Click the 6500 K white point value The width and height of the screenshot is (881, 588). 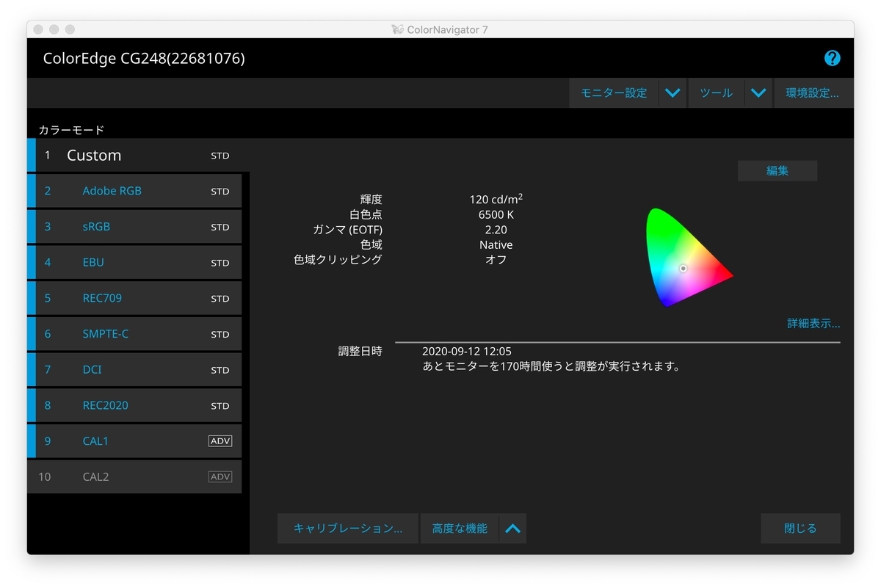click(x=496, y=215)
